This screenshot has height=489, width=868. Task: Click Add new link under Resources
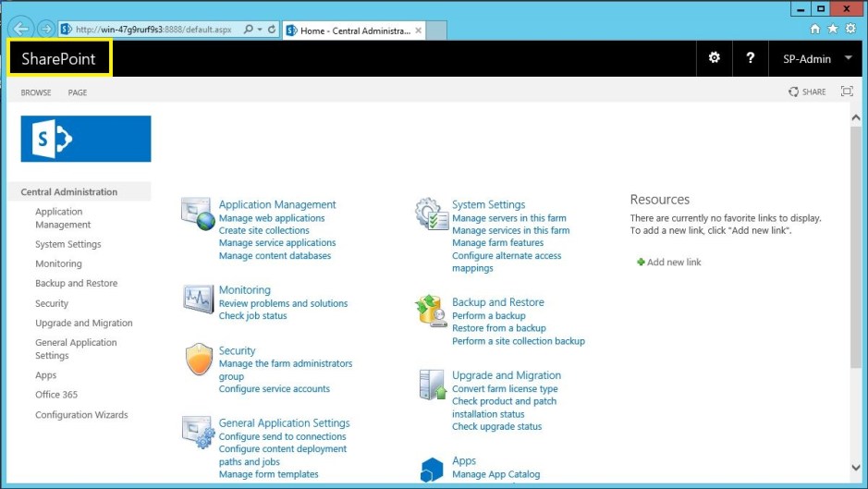[673, 263]
